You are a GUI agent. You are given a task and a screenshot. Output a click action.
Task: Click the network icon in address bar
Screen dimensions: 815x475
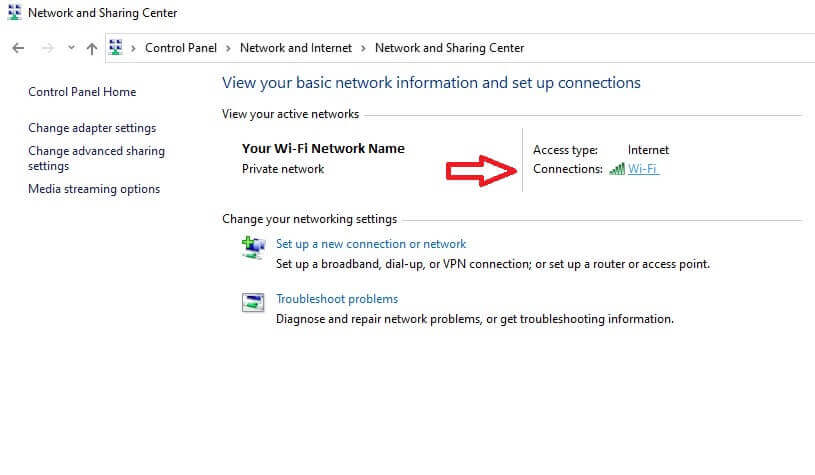pos(115,47)
